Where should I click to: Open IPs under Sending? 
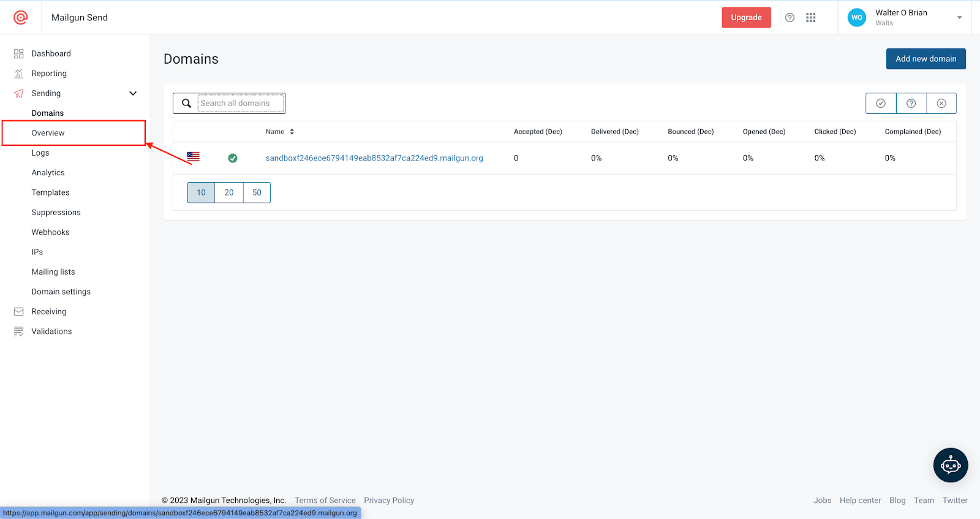tap(37, 252)
